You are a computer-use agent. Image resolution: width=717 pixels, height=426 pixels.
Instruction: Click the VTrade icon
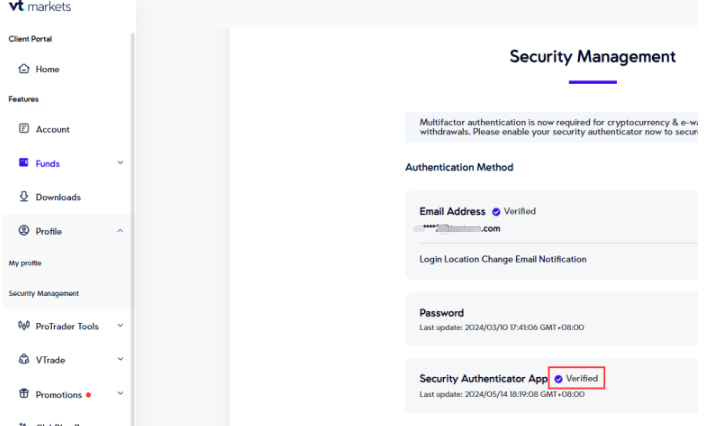coord(24,359)
